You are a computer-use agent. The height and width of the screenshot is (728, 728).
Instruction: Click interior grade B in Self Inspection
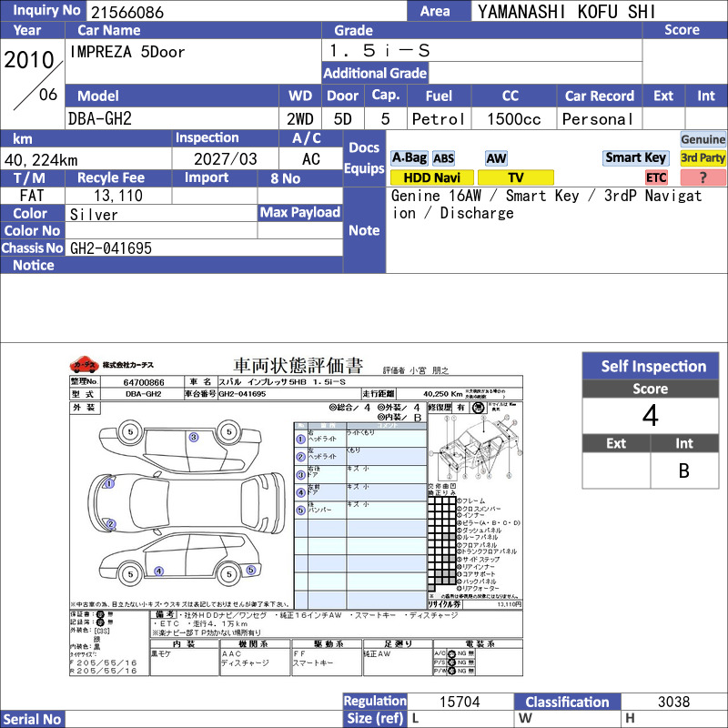[684, 470]
